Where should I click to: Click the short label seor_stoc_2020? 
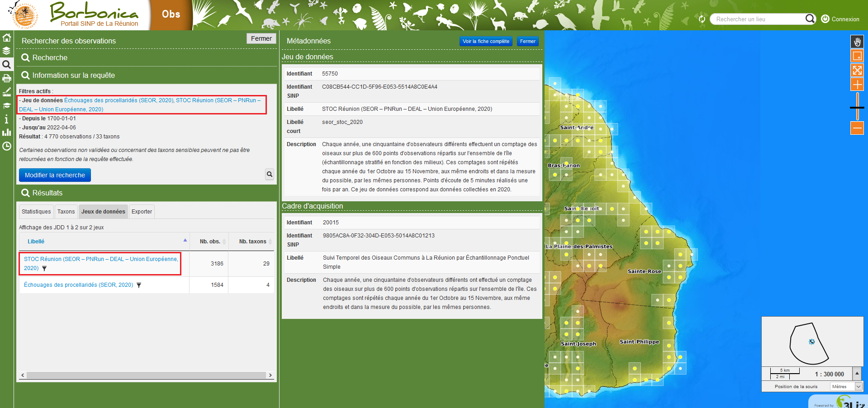pos(342,122)
